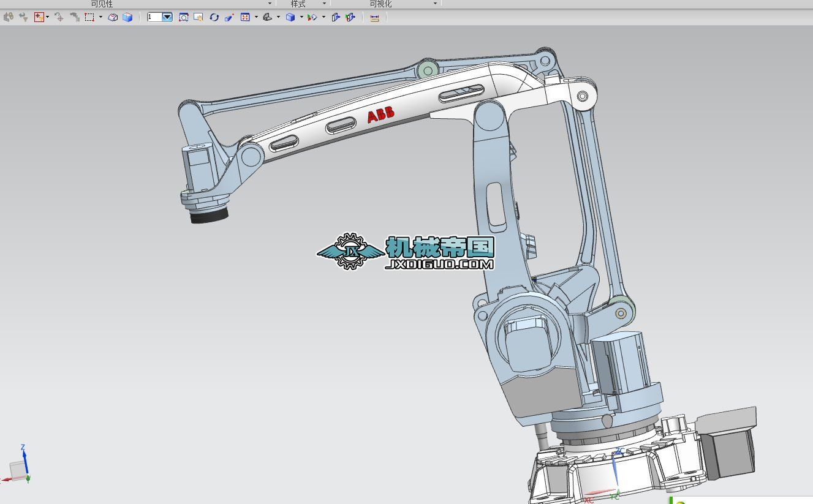This screenshot has width=813, height=504.
Task: Activate the Rotate view tool
Action: click(x=214, y=17)
